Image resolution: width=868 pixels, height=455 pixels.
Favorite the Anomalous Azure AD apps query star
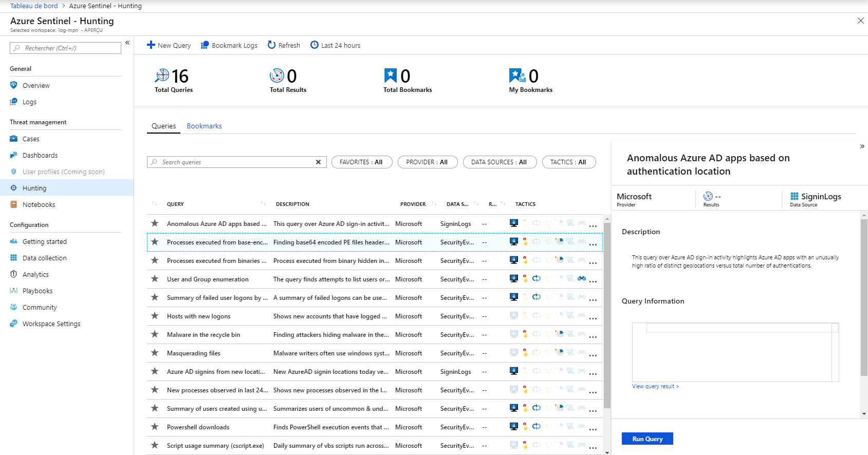pyautogui.click(x=155, y=223)
